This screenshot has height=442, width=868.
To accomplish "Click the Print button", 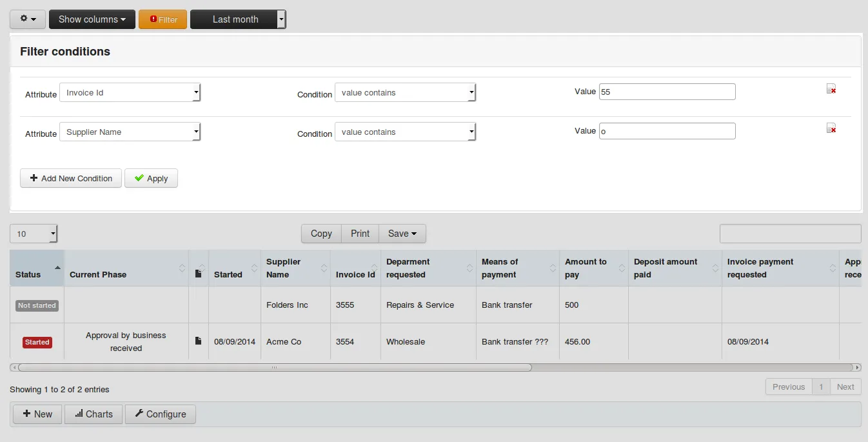I will coord(360,234).
